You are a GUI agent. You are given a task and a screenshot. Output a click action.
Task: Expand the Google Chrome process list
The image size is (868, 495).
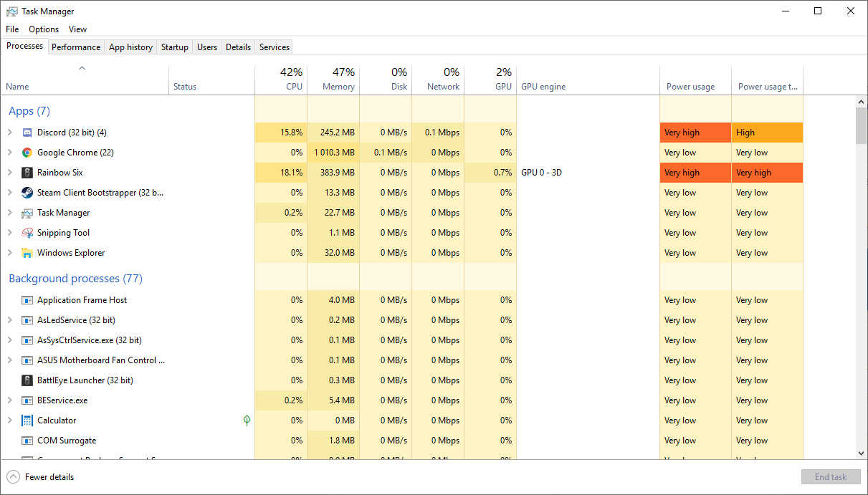point(10,153)
